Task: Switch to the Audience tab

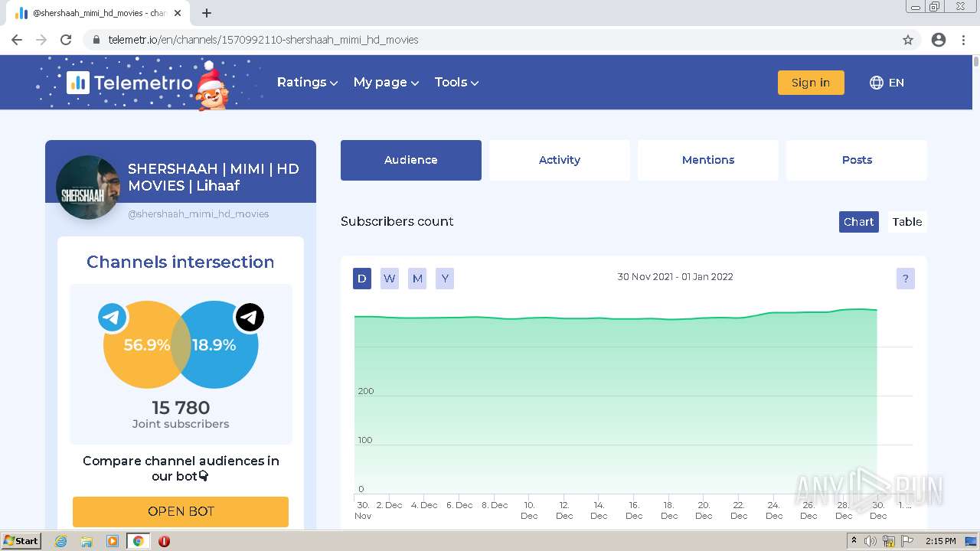Action: click(411, 160)
